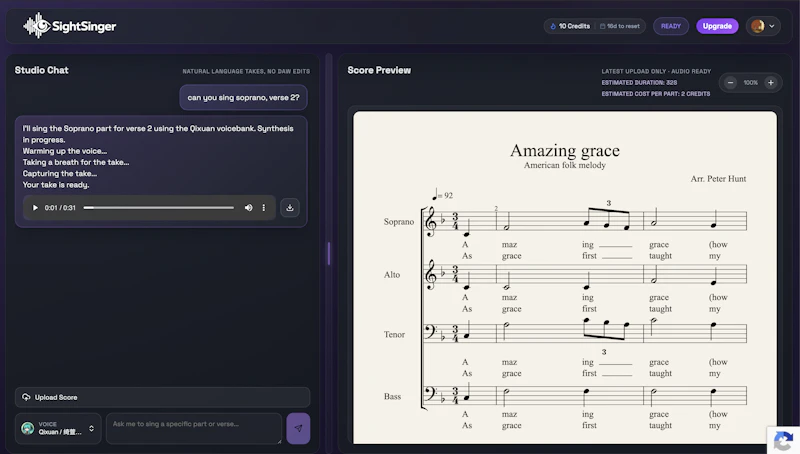The width and height of the screenshot is (800, 454).
Task: Click the reCAPTCHA badge
Action: [784, 441]
